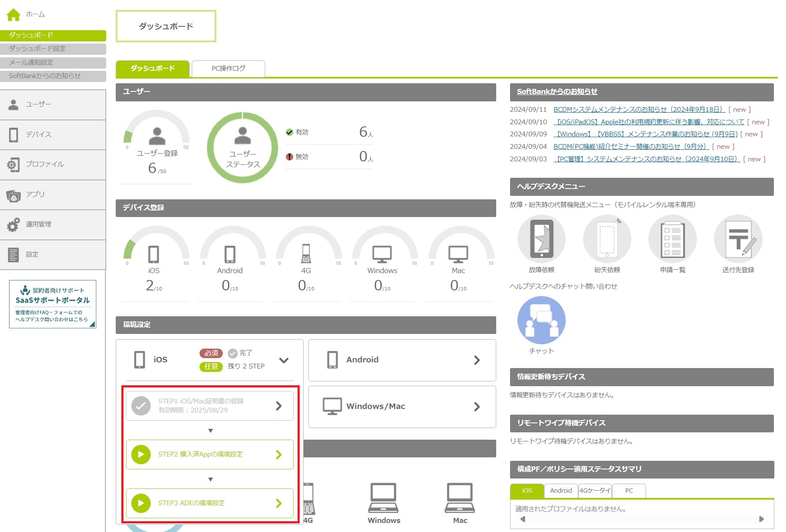
Task: Collapse the iOS environment settings section
Action: coord(284,360)
